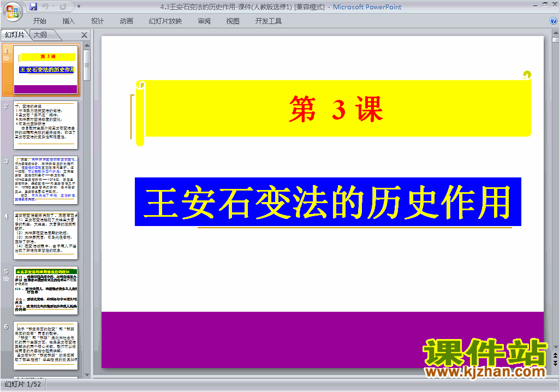Viewport: 559px width, 392px height.
Task: Expand the Quick Access Toolbar customize arrow
Action: [x=79, y=7]
